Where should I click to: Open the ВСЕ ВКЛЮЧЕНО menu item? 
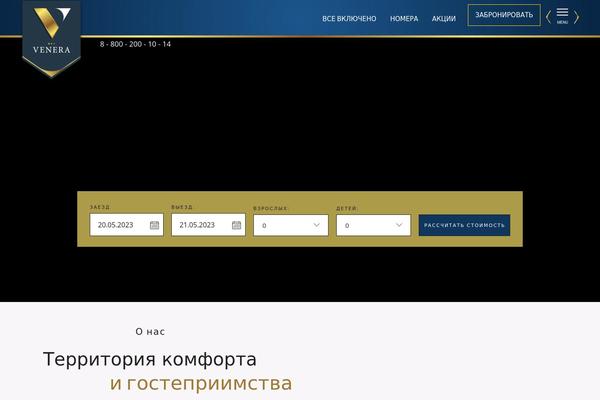tap(349, 18)
